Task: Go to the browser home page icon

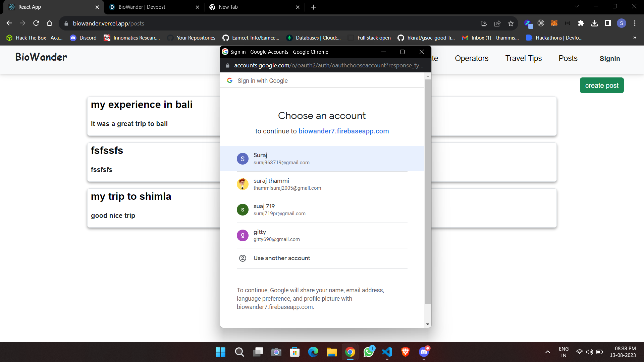Action: [50, 23]
